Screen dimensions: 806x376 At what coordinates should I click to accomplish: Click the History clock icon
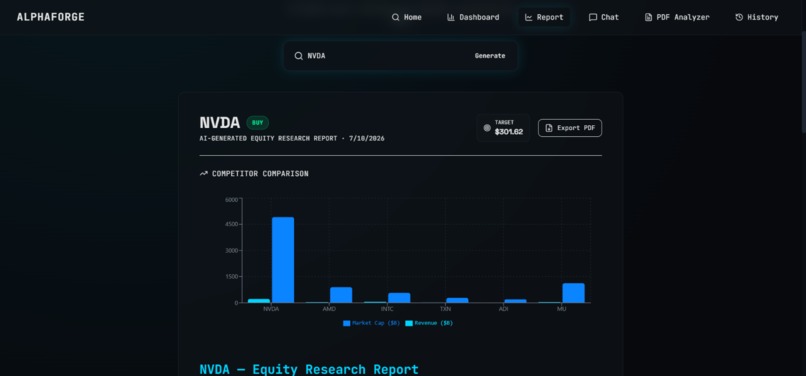click(x=739, y=17)
